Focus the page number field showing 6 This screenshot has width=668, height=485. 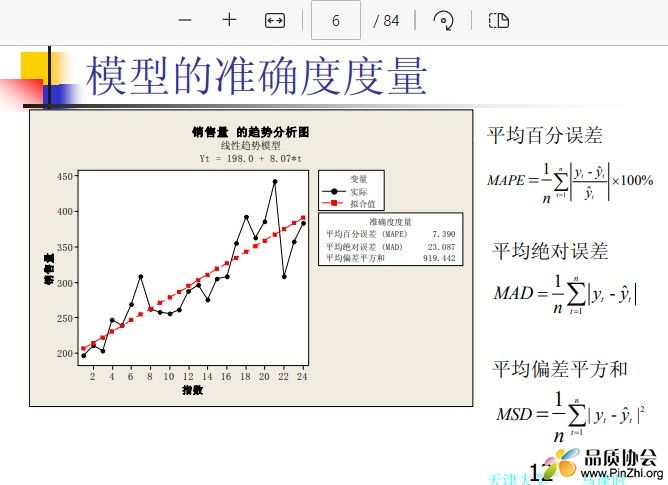[x=336, y=20]
